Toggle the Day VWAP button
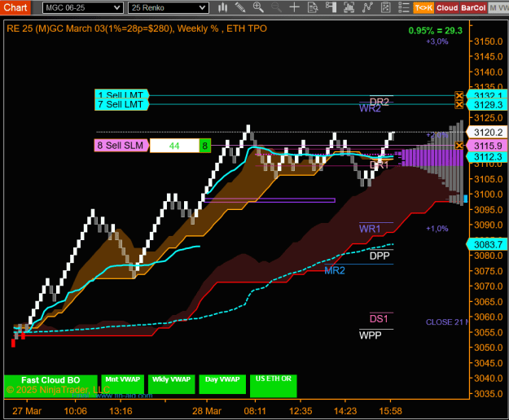509x420 pixels. pos(222,384)
